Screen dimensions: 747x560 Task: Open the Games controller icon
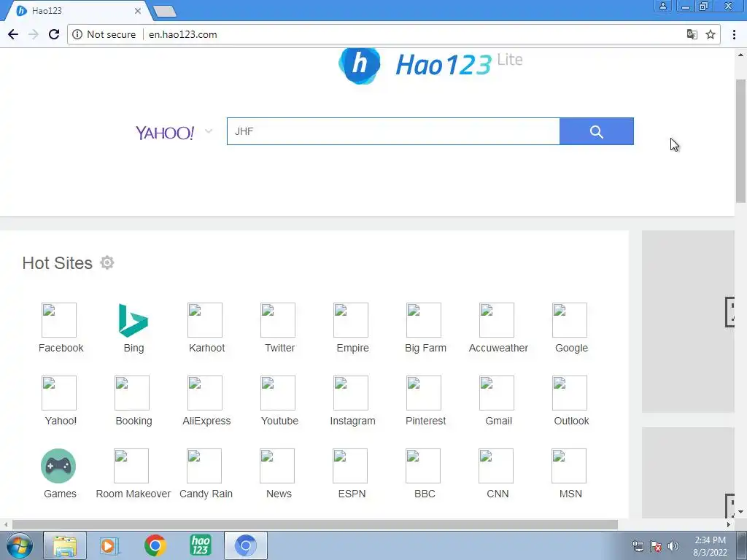click(58, 466)
